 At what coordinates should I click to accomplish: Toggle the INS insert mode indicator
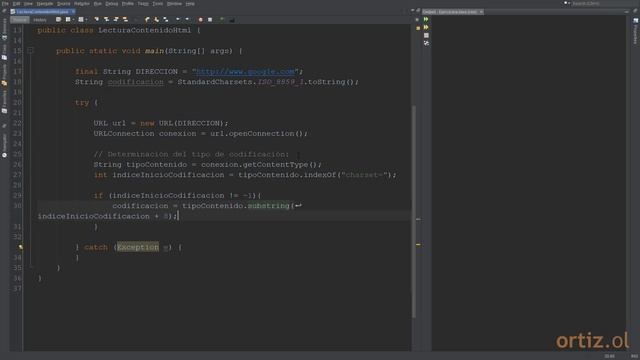634,356
